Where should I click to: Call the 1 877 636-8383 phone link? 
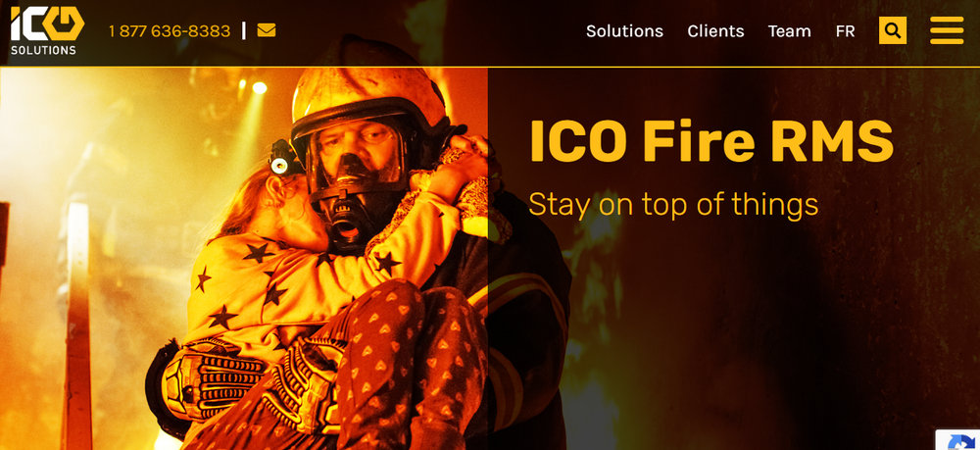click(170, 30)
